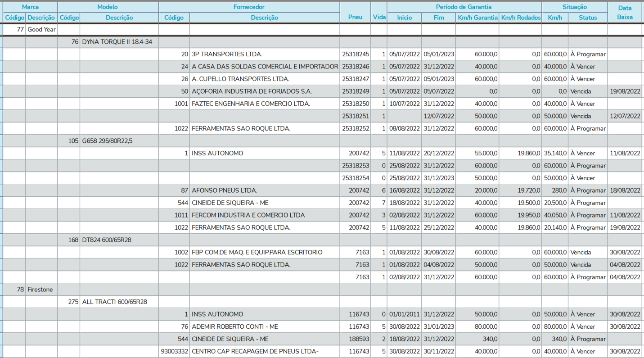Click supplier AFONSO PNEUS LTDA.

click(225, 190)
